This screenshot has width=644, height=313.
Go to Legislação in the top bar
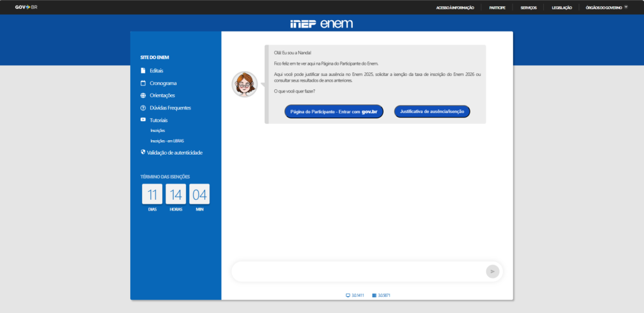[562, 8]
